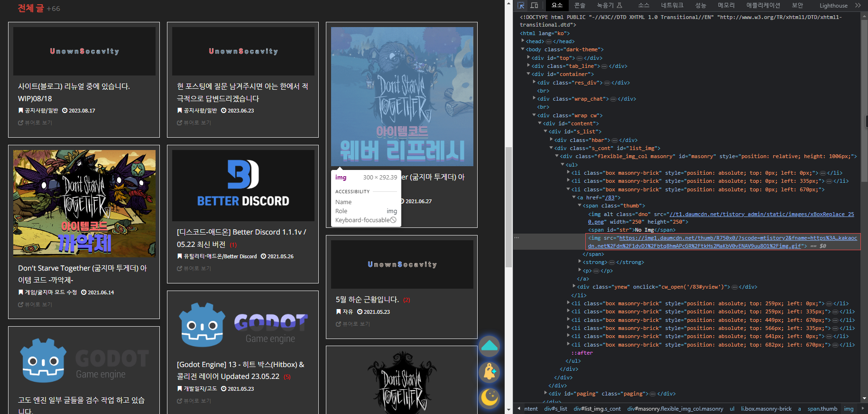Collapse the div id="container" node

[x=528, y=74]
